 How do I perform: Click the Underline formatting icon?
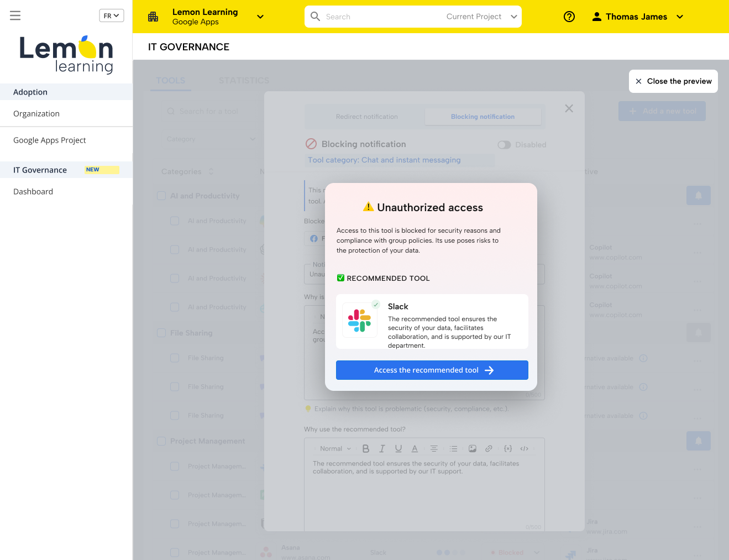pos(398,448)
